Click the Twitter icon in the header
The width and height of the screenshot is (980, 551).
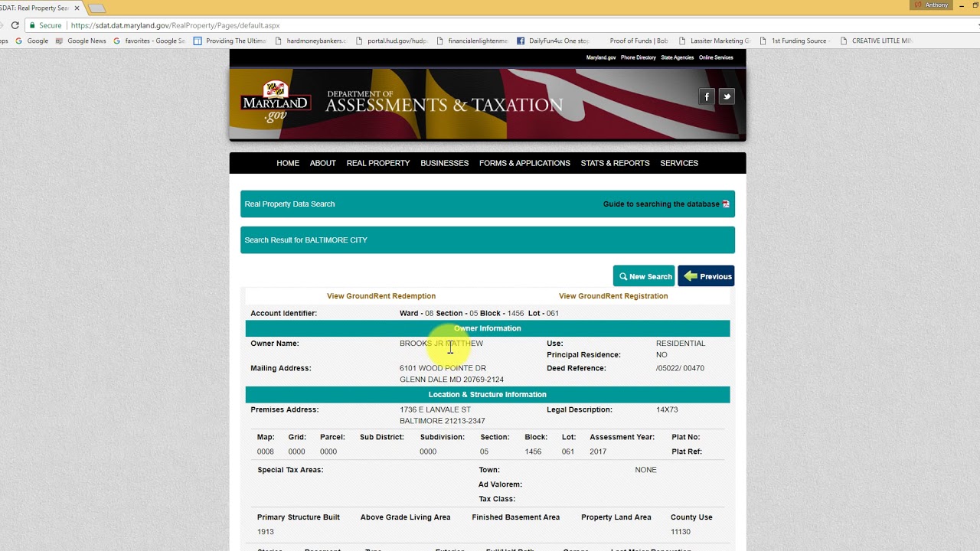[x=727, y=96]
